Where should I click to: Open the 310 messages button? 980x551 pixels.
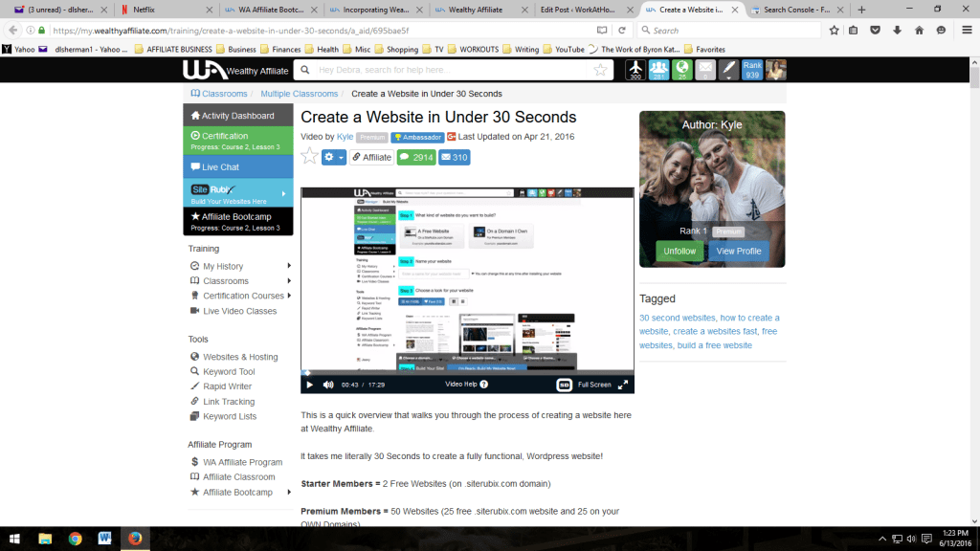click(455, 158)
